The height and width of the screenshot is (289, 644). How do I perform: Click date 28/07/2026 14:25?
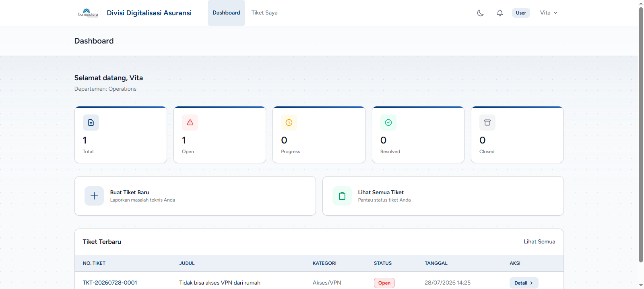click(x=448, y=283)
